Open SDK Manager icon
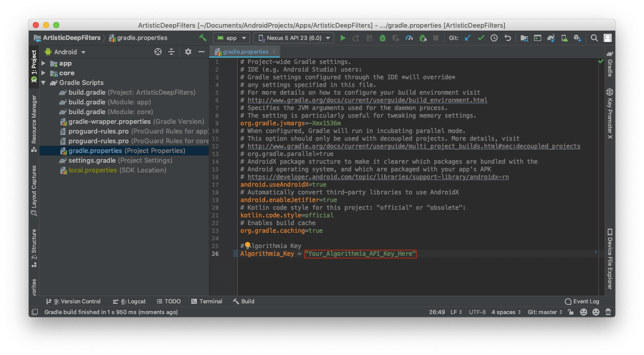Image resolution: width=644 pixels, height=355 pixels. [578, 38]
